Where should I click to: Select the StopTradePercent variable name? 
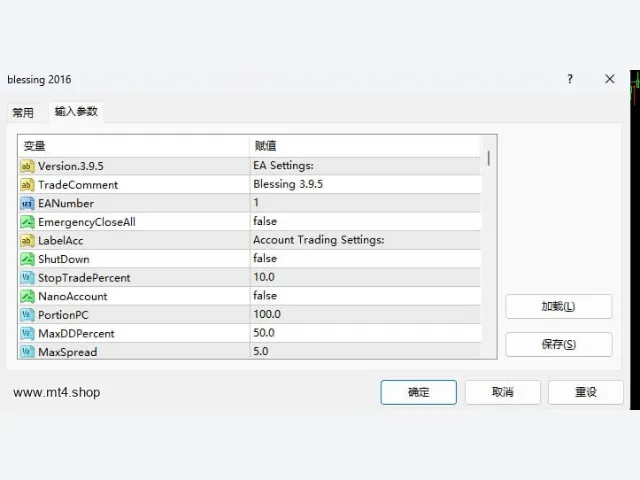click(84, 278)
